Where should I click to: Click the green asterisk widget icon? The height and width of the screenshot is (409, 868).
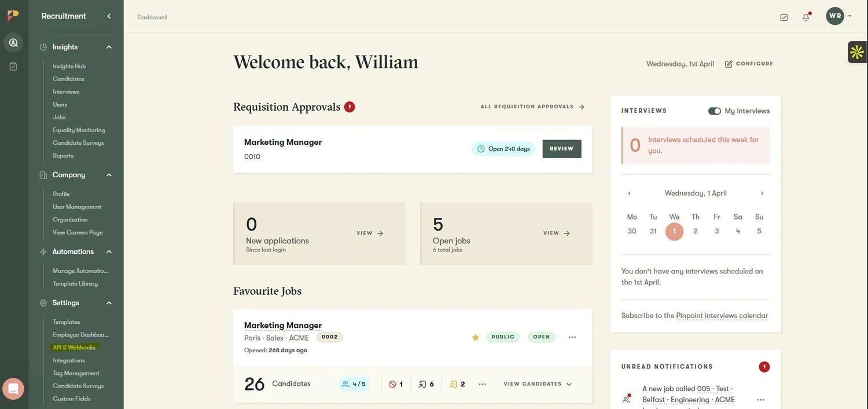(857, 52)
